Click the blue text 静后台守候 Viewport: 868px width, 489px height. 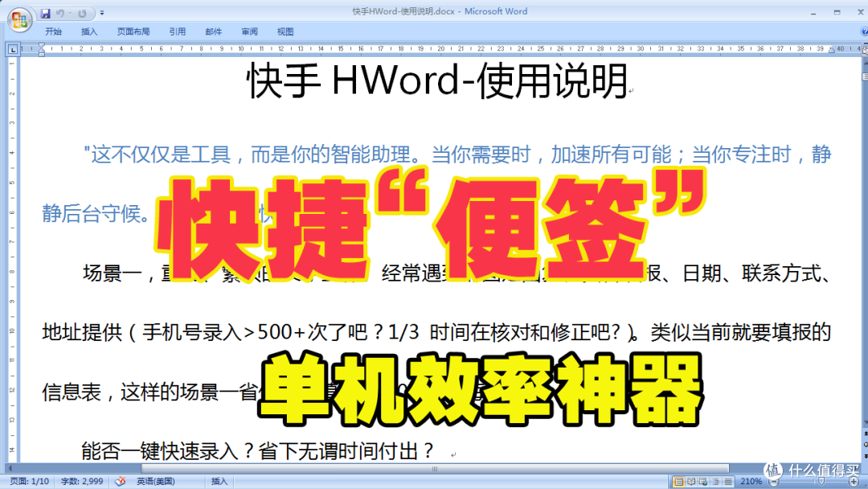point(92,213)
